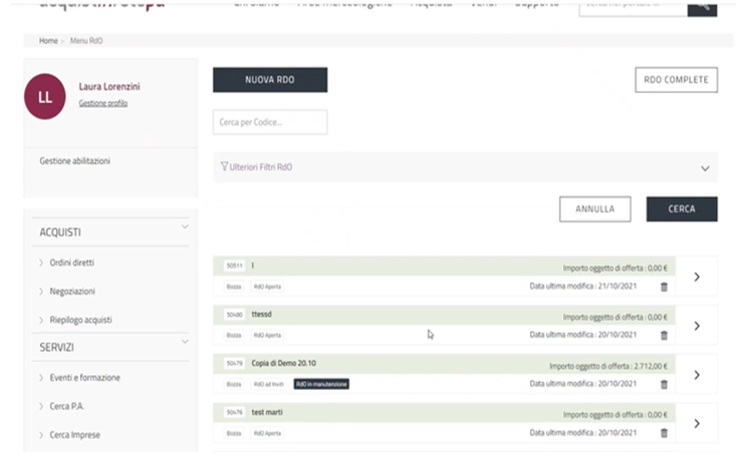The width and height of the screenshot is (742, 470).
Task: Click the LL user avatar circle
Action: (45, 99)
